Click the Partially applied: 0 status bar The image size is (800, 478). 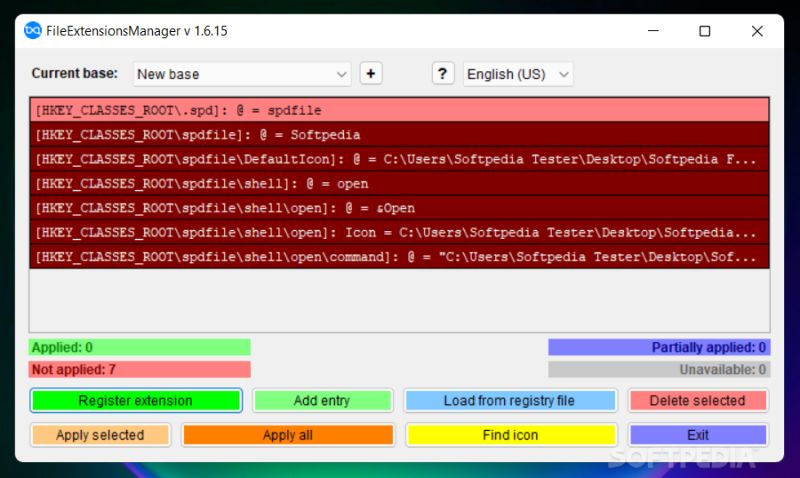659,347
